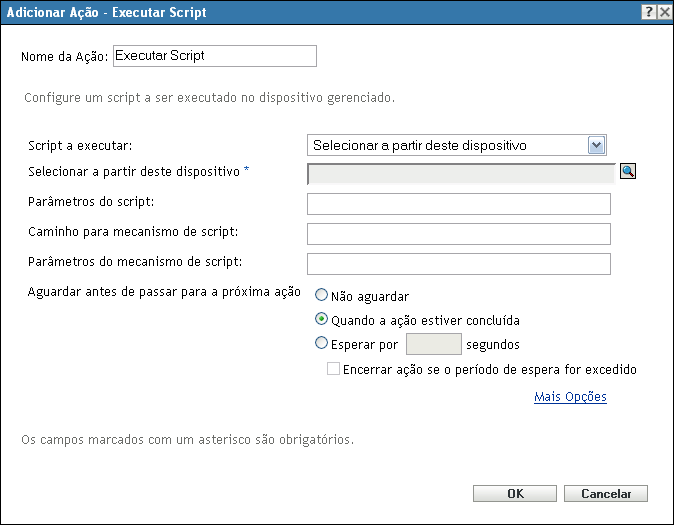Focus the 'Nome da Ação' text field
Image resolution: width=674 pixels, height=525 pixels.
tap(214, 56)
